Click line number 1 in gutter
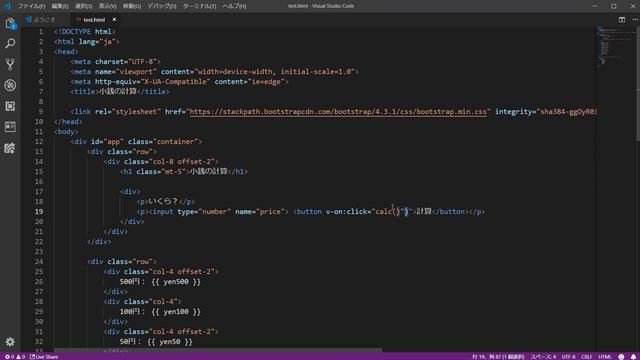Image resolution: width=640 pixels, height=360 pixels. click(41, 31)
